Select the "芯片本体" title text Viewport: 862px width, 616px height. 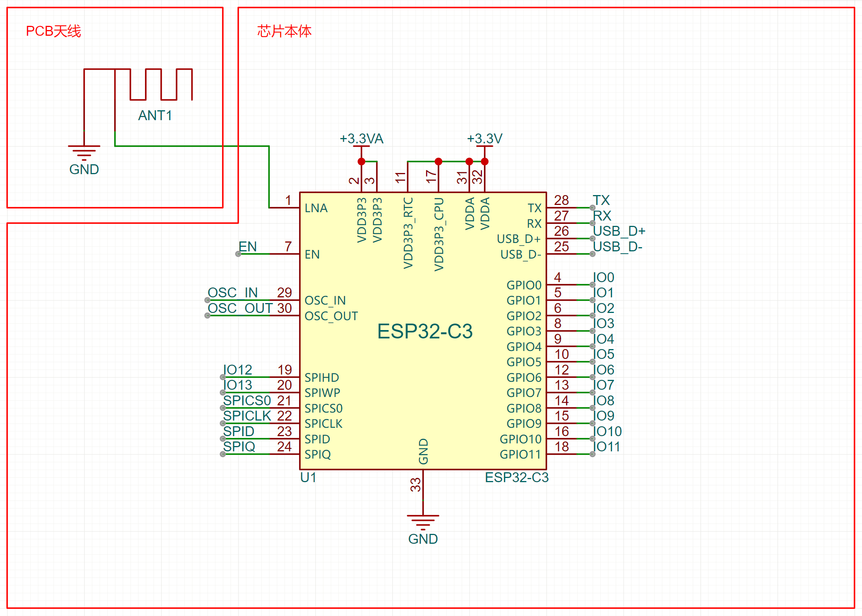[285, 31]
